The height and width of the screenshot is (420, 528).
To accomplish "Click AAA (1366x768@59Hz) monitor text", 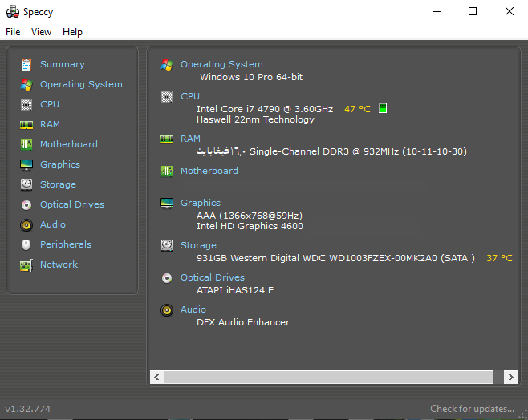I will (x=250, y=216).
